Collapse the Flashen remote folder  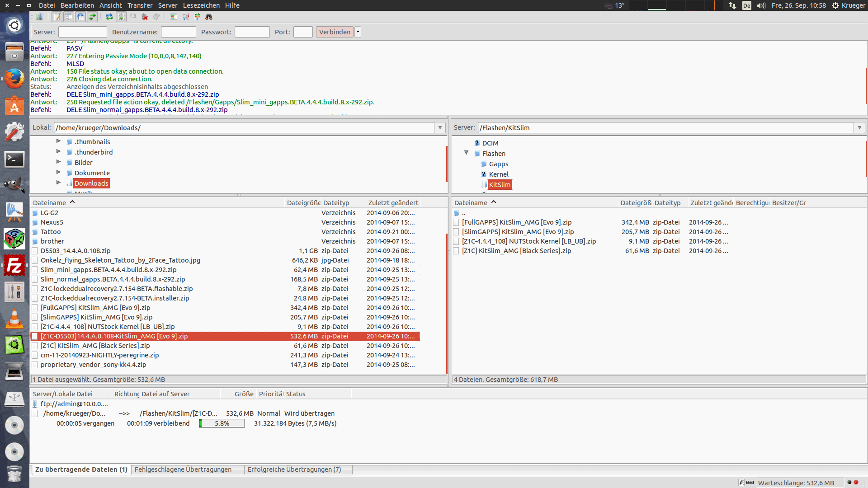(x=466, y=153)
